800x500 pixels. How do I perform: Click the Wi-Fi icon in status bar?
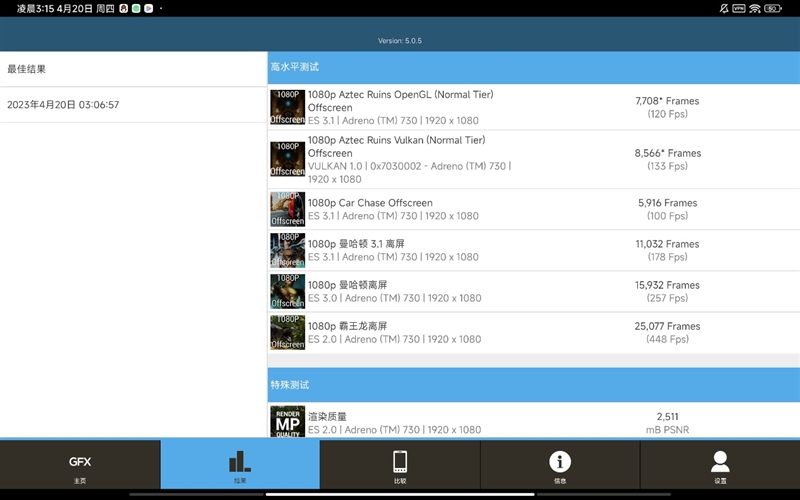(755, 8)
